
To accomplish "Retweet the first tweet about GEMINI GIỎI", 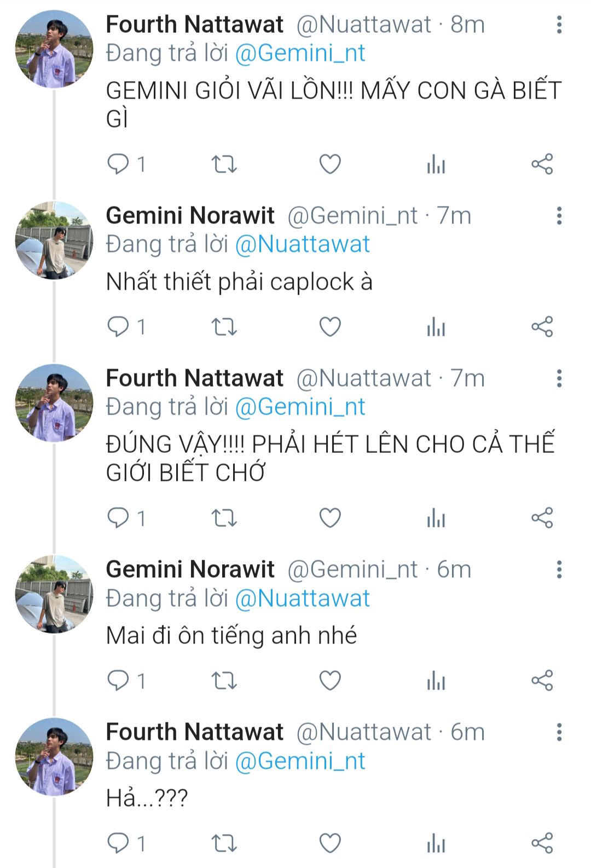I will 224,164.
